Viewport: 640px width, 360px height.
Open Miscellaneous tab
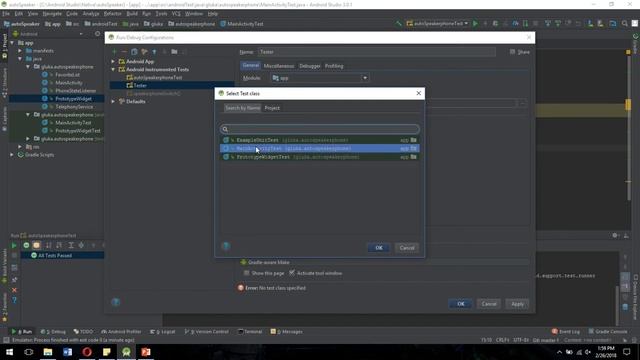pos(279,66)
